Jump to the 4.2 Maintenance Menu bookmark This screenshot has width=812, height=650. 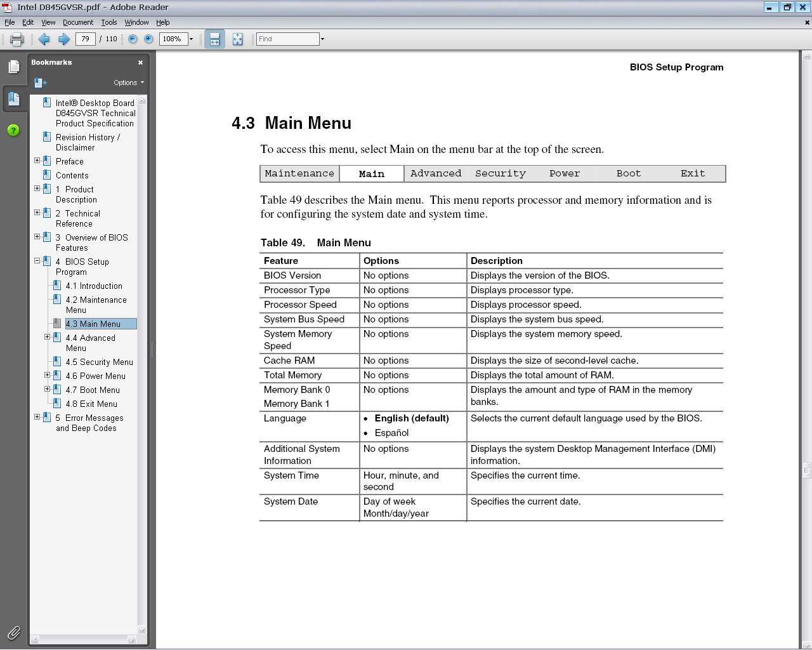96,305
